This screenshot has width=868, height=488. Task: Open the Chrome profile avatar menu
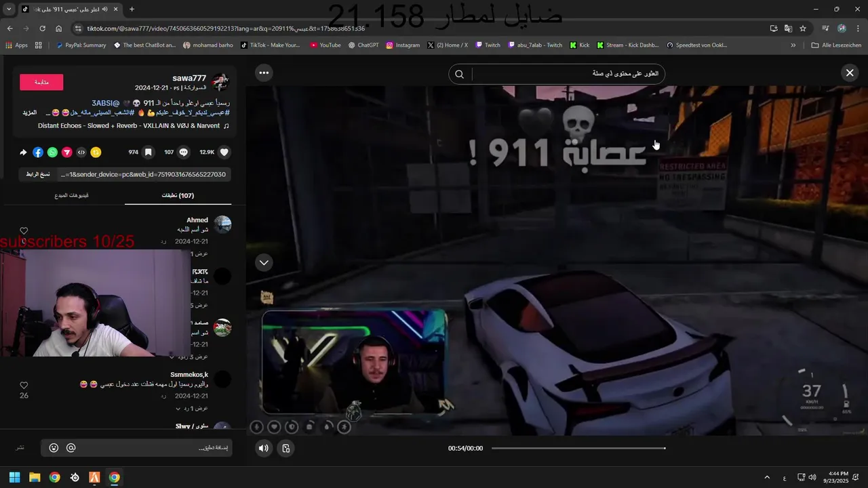click(842, 28)
